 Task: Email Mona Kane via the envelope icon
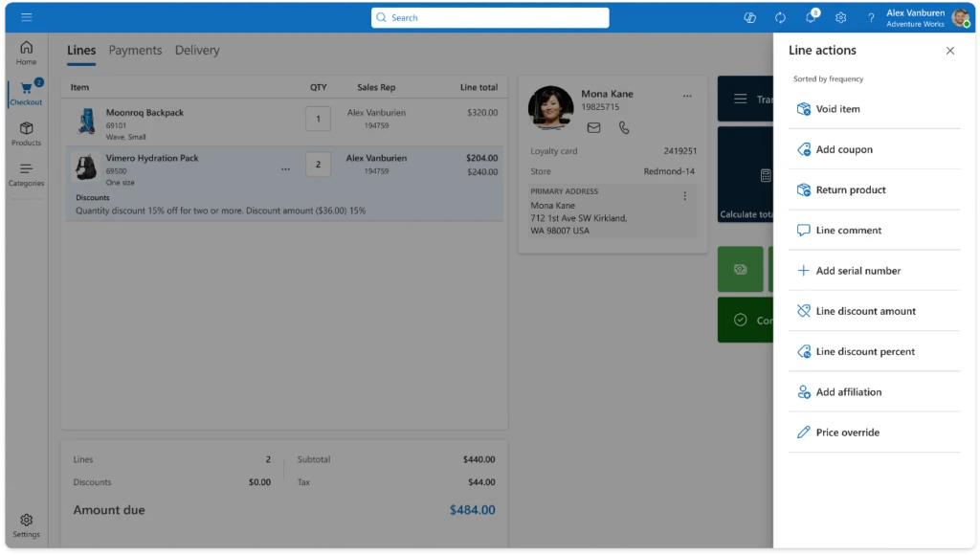[594, 127]
